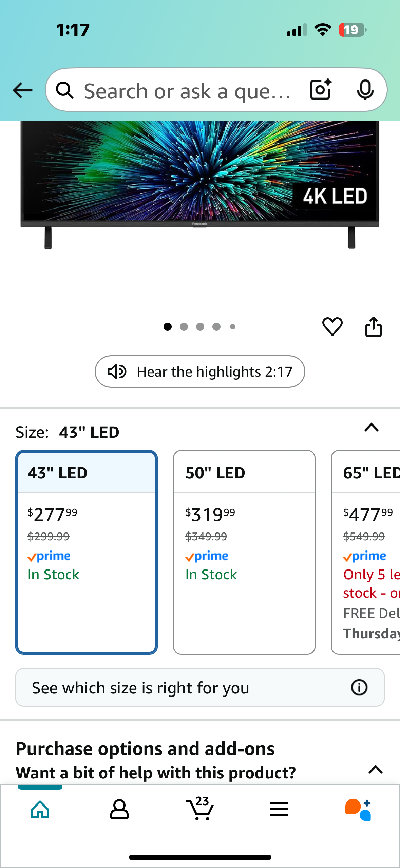Viewport: 400px width, 868px height.
Task: Select the 43" LED size option
Action: (87, 552)
